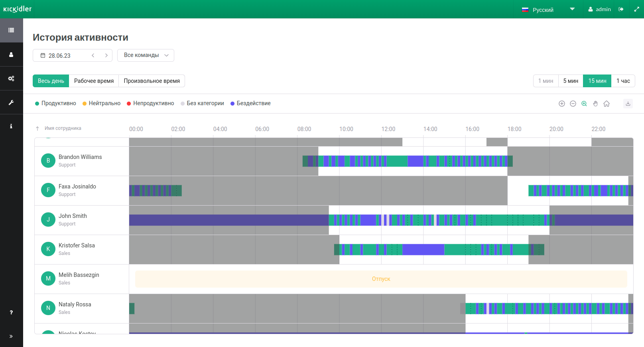The image size is (644, 347).
Task: Click Kristofer Salsa avatar K
Action: pyautogui.click(x=48, y=249)
